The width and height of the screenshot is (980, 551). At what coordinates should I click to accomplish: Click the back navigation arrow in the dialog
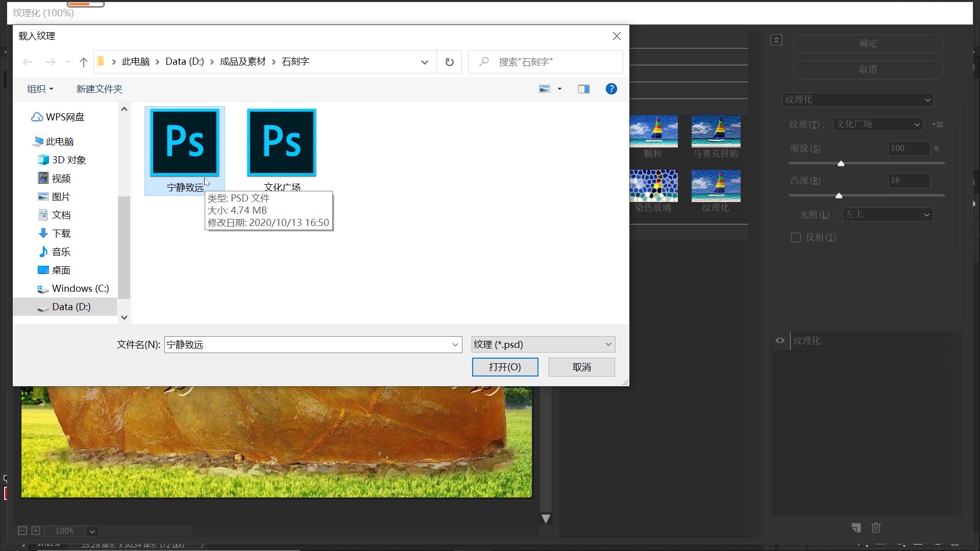pyautogui.click(x=28, y=62)
